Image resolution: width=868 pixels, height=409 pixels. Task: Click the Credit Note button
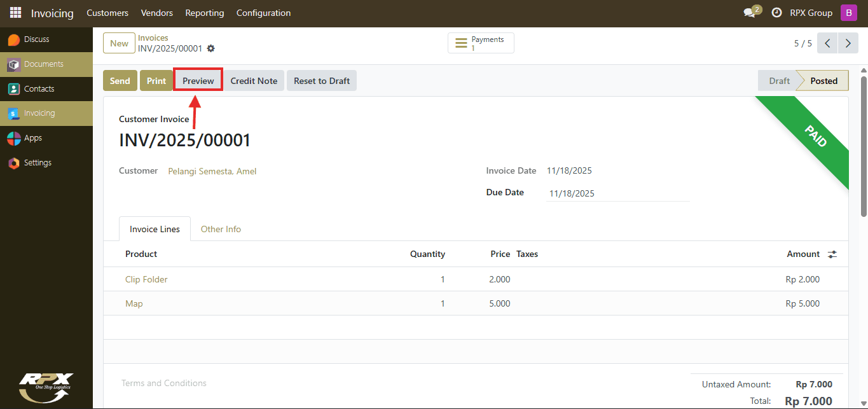(x=254, y=81)
